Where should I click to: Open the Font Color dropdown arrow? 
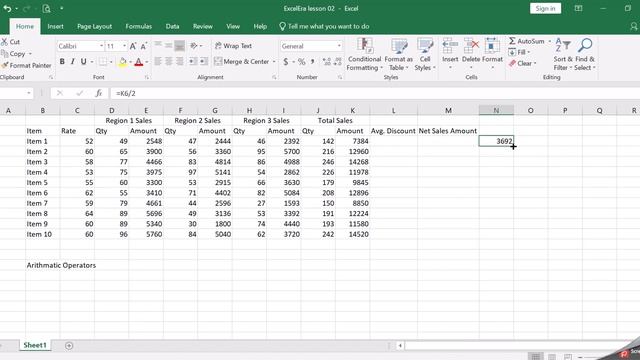(x=147, y=62)
